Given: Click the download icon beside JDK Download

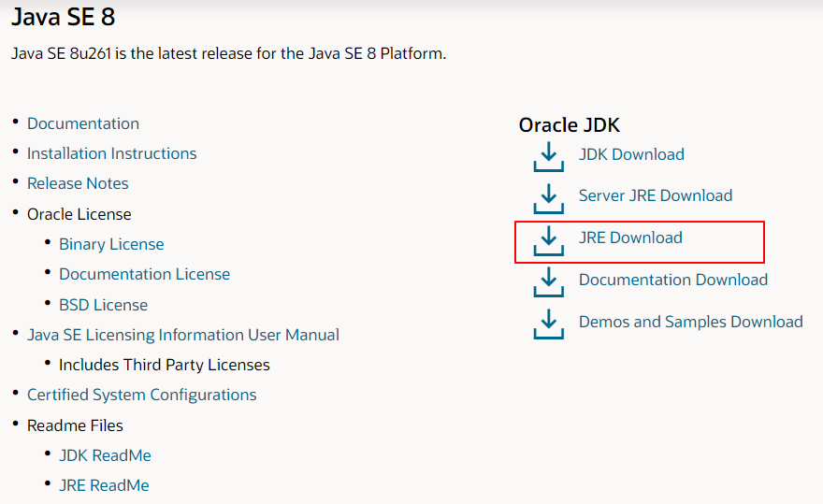Looking at the screenshot, I should 548,157.
